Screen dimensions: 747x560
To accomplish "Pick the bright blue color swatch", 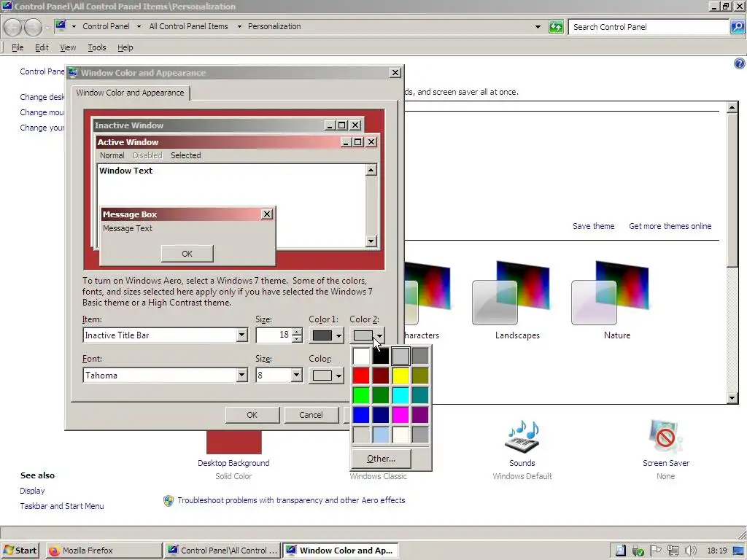I will [361, 415].
